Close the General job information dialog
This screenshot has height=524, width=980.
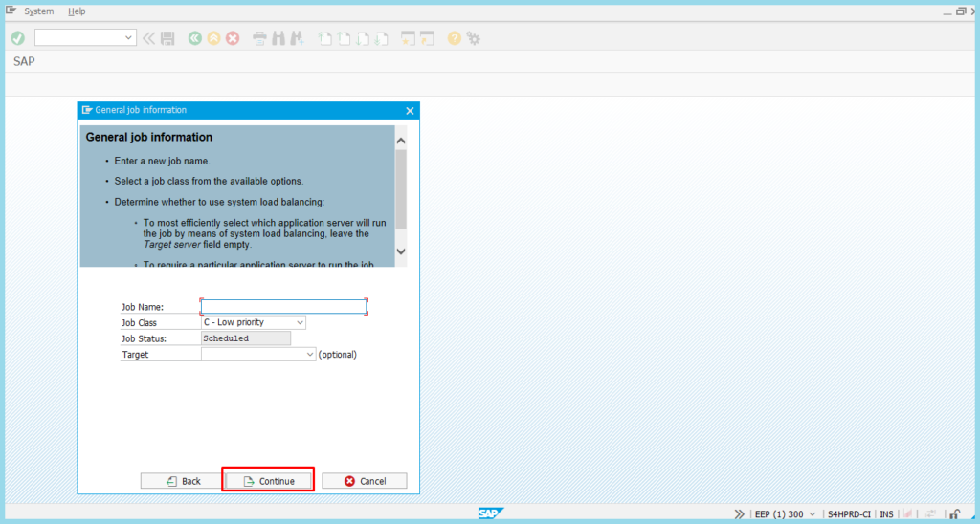pos(410,111)
